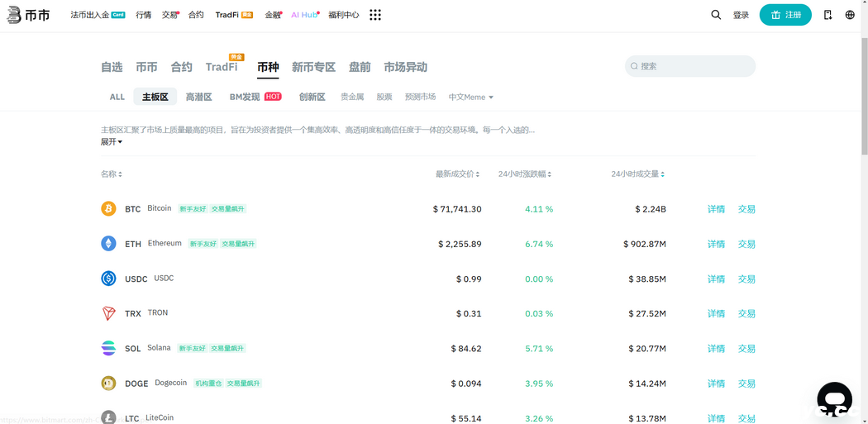Expand description with 展开
The height and width of the screenshot is (424, 868).
click(x=112, y=141)
